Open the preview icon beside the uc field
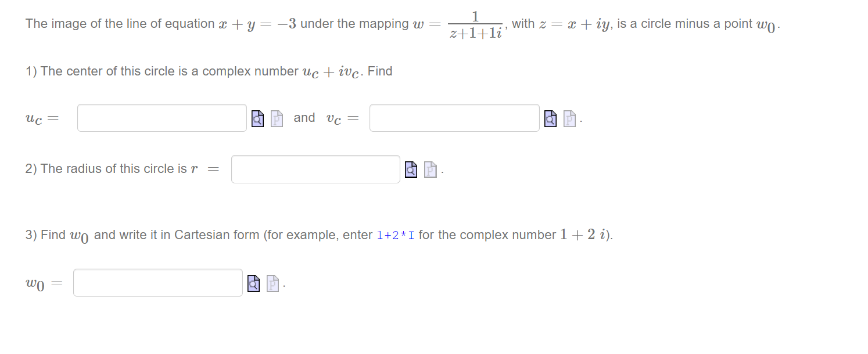 [257, 118]
